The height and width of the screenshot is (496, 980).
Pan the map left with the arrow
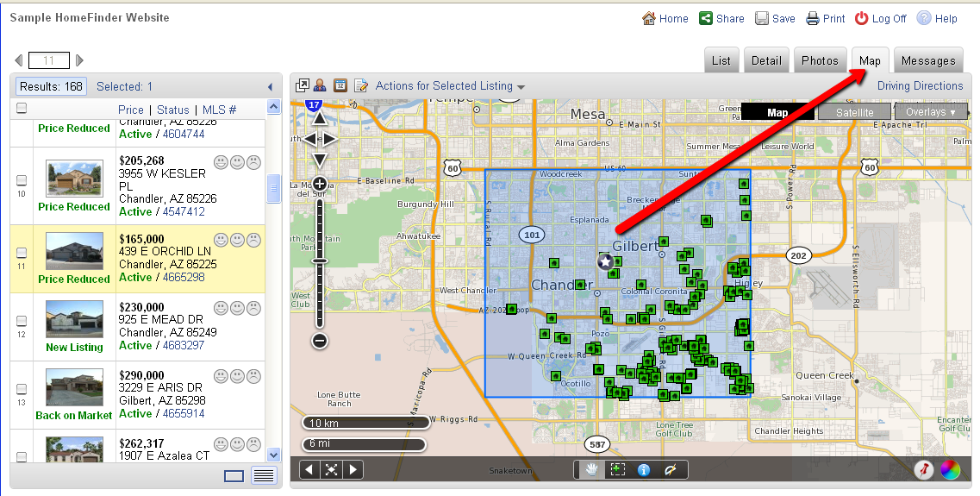tap(309, 140)
